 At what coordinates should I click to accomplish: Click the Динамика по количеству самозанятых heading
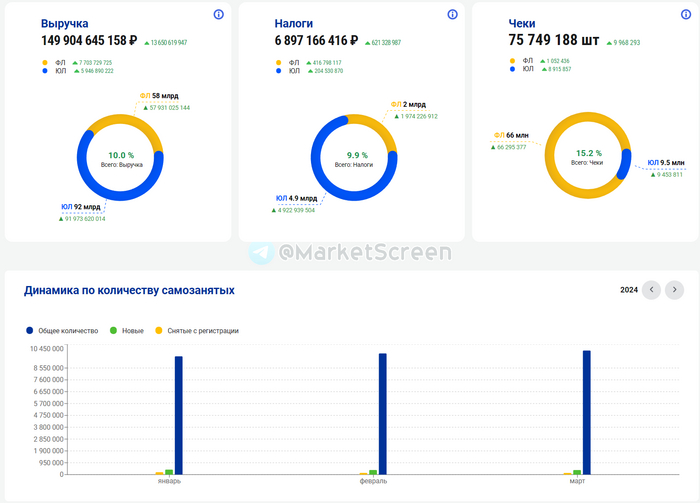point(129,290)
